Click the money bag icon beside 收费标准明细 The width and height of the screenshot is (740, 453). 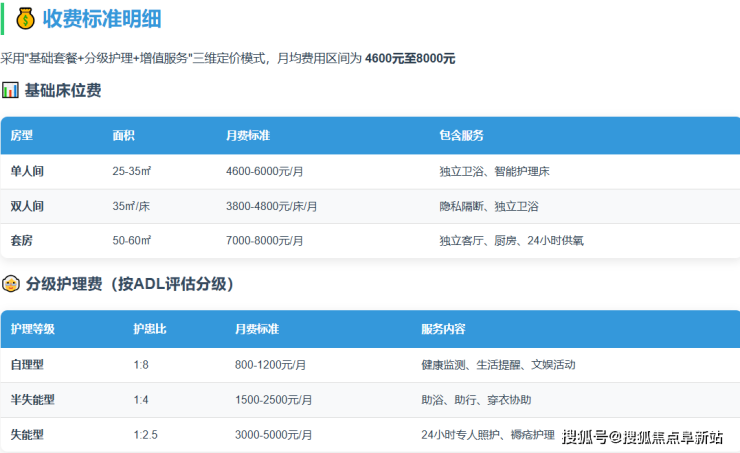pyautogui.click(x=25, y=19)
